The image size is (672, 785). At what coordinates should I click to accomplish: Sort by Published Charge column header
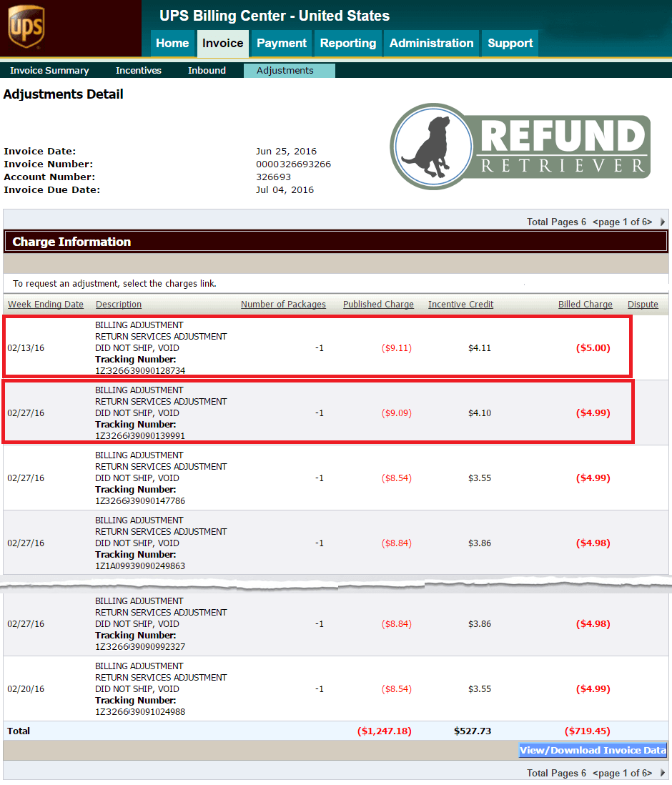[378, 305]
